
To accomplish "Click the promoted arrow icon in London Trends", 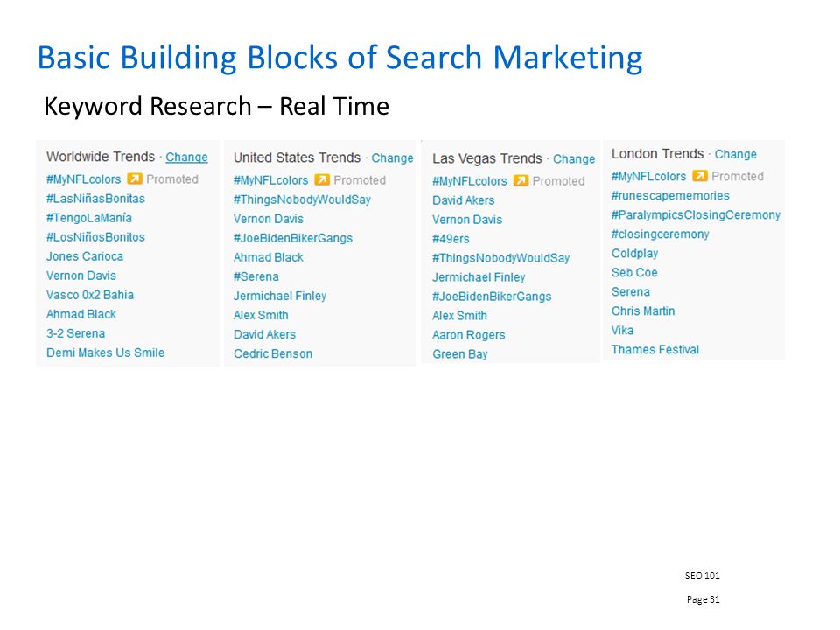I will 700,176.
